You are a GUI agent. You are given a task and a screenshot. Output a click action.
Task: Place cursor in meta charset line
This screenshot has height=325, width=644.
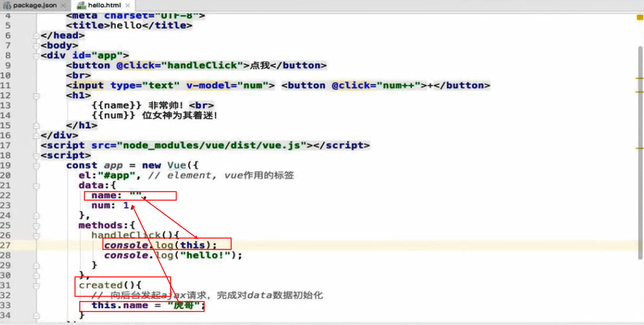point(135,16)
